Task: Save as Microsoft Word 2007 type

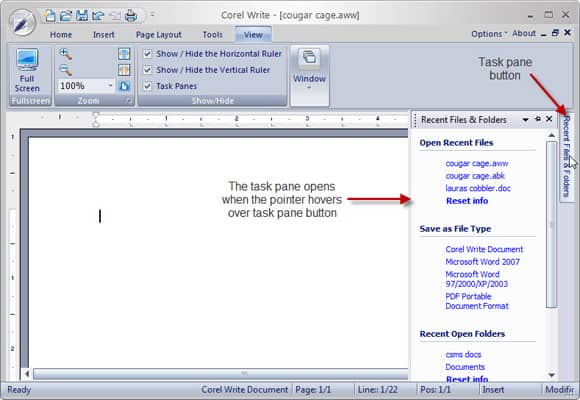Action: tap(482, 262)
